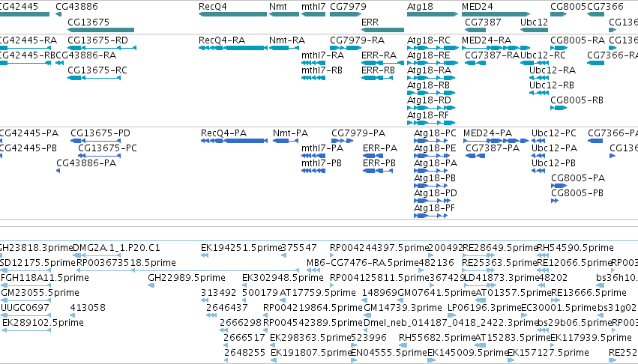This screenshot has height=364, width=638.
Task: Click the CG7387-RA transcript
Action: tap(475, 63)
